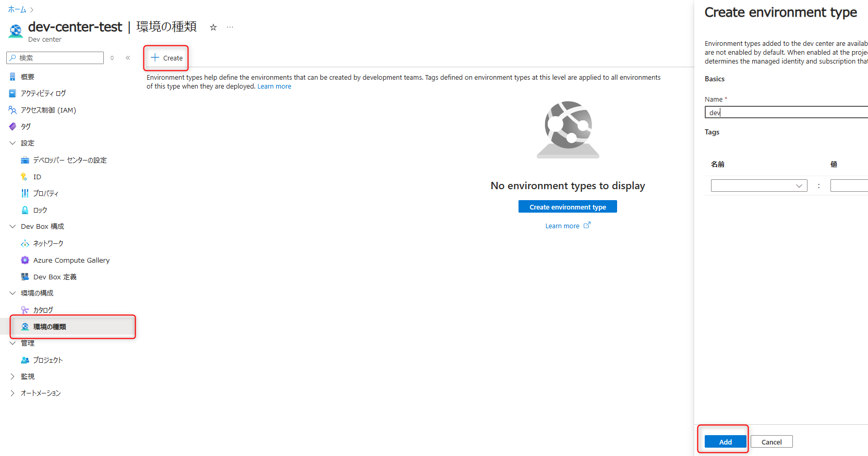Expand the 監視 section
This screenshot has width=868, height=456.
pos(13,376)
